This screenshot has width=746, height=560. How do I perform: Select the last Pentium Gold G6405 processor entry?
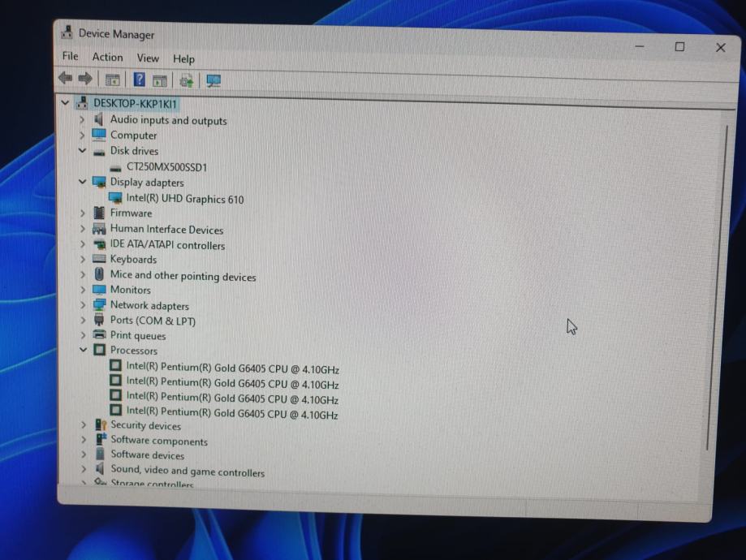point(231,413)
